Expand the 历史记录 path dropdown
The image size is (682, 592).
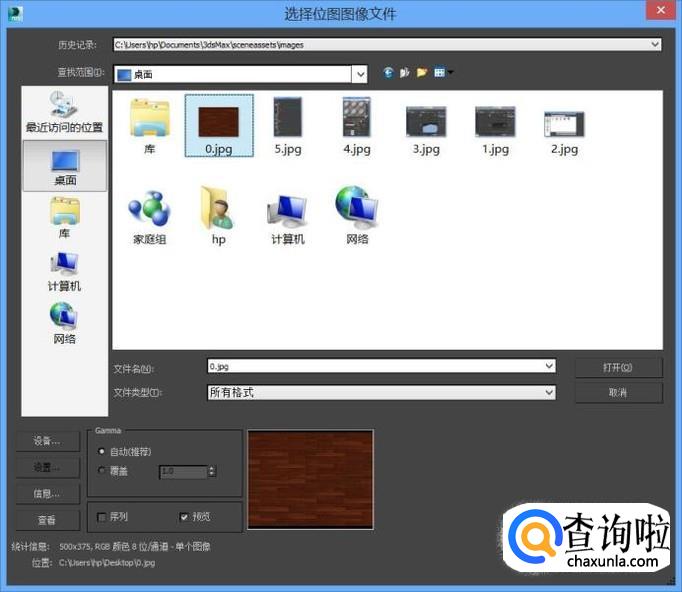click(655, 44)
